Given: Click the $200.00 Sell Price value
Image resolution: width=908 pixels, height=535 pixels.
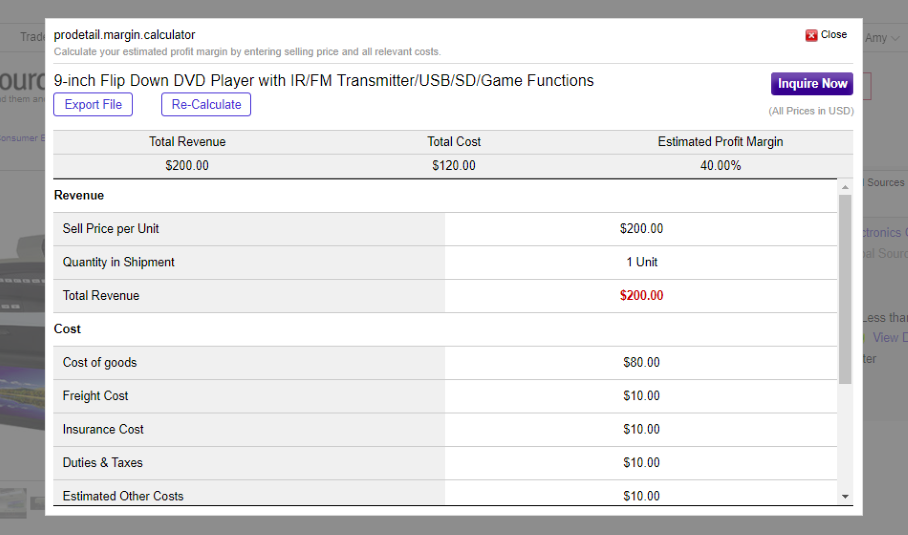Looking at the screenshot, I should point(641,229).
